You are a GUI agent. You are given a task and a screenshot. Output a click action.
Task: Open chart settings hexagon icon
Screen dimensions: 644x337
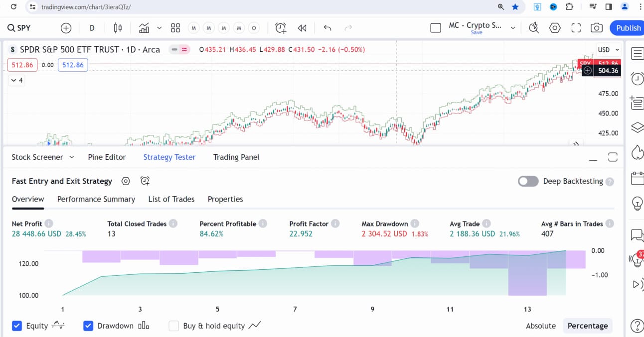tap(555, 28)
